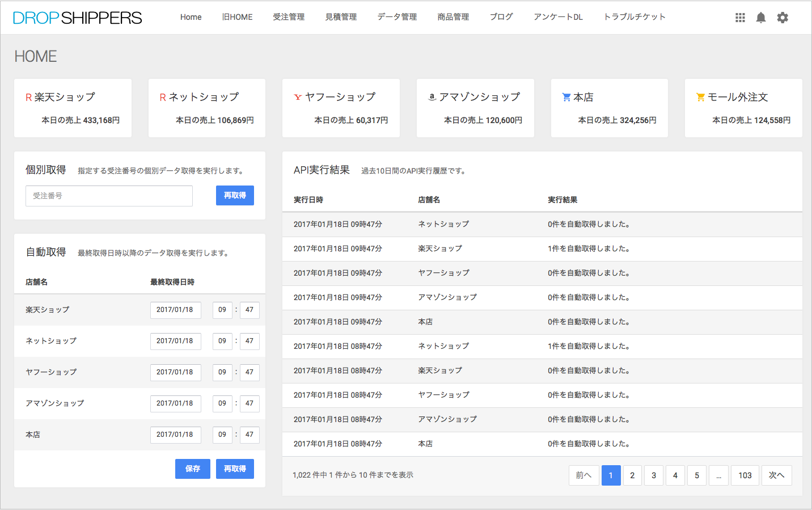Click the hour field for アマゾンショップ row
812x510 pixels.
point(222,404)
